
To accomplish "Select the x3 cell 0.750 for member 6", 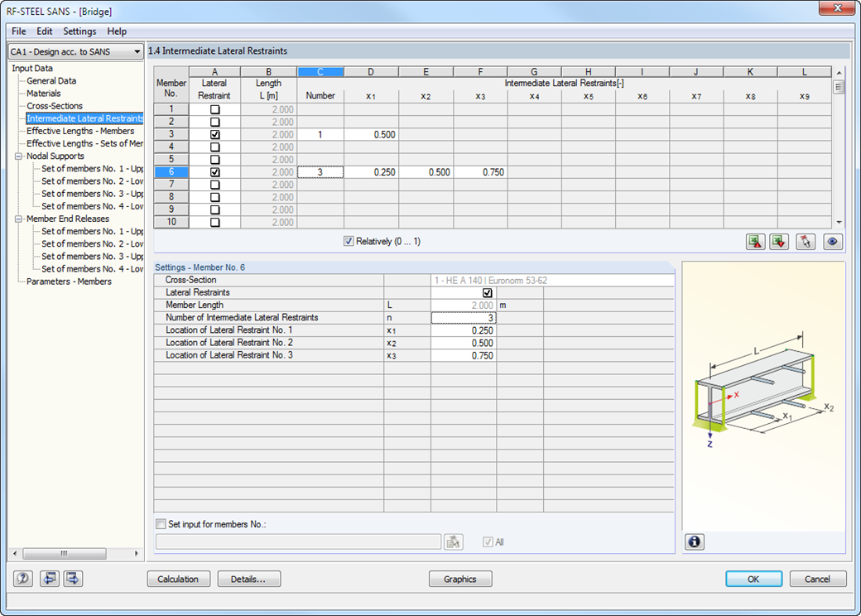I will [480, 172].
